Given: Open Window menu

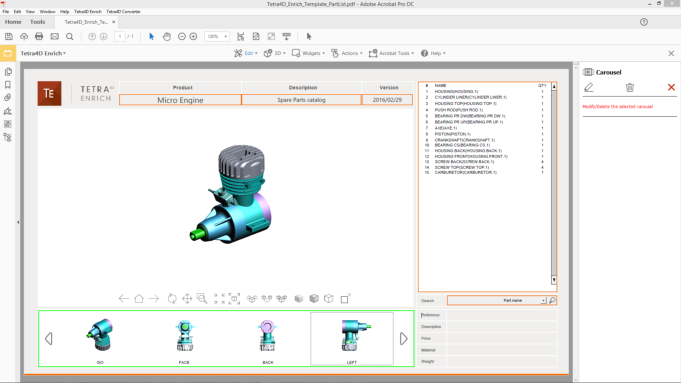Looking at the screenshot, I should click(47, 11).
